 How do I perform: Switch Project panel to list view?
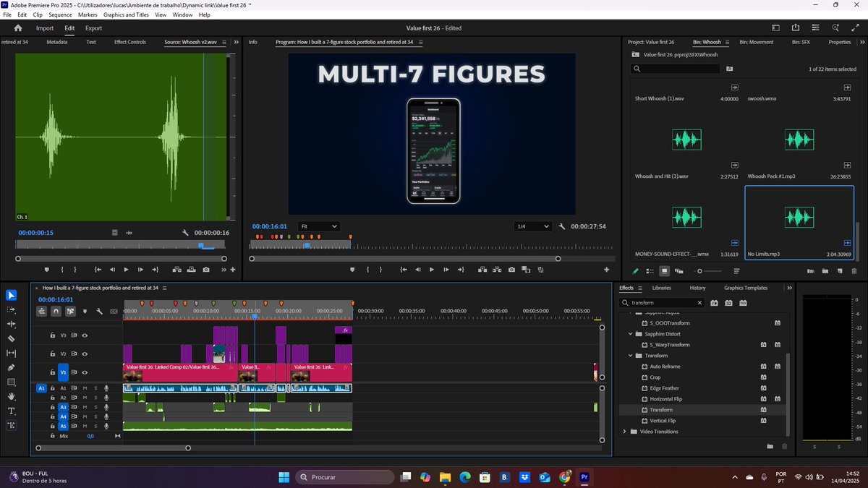pos(650,271)
